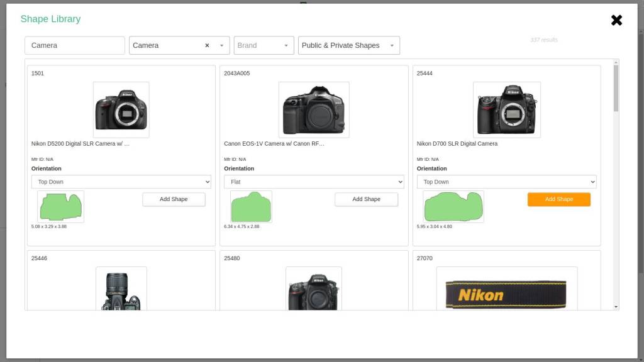This screenshot has height=362, width=644.
Task: Click the dimensions '6.34 x 4.75 x 2.88'
Action: tap(241, 226)
